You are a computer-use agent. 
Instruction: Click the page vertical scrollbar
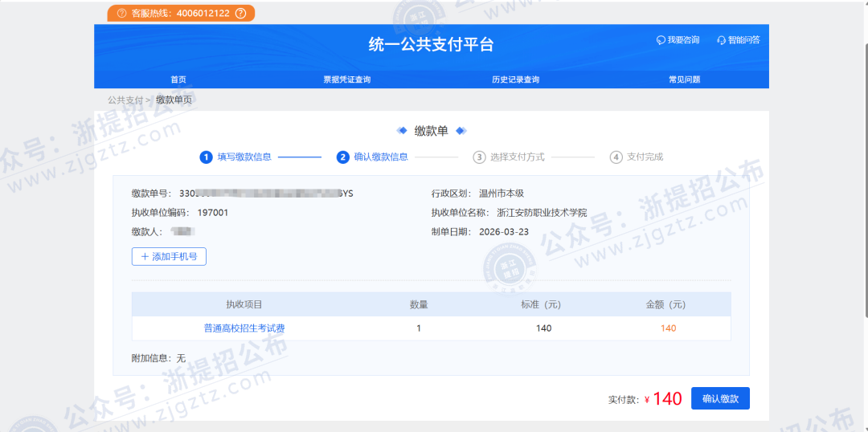864,161
